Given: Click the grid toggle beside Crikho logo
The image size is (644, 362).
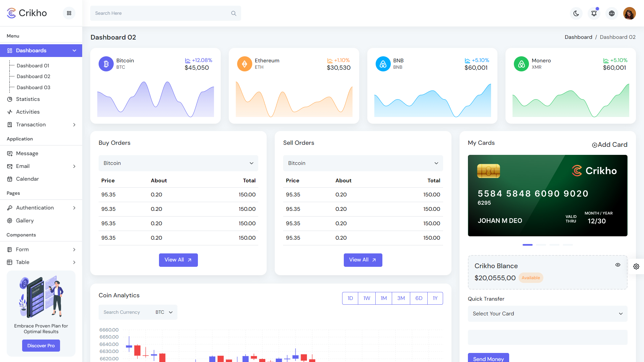Looking at the screenshot, I should tap(69, 13).
